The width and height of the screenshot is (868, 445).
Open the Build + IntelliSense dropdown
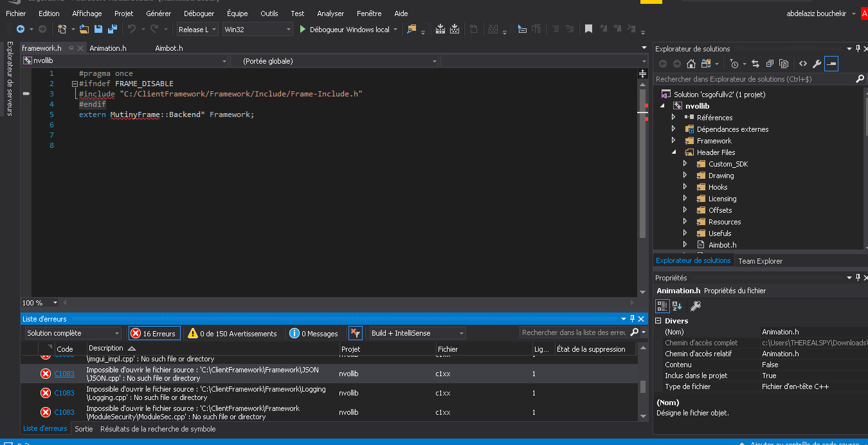pos(417,333)
